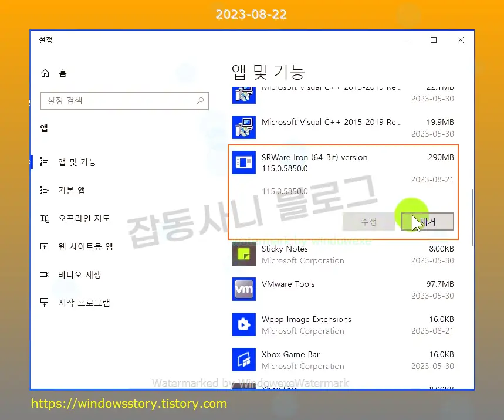Minimize the 설정 window
The image size is (504, 420).
(x=407, y=40)
